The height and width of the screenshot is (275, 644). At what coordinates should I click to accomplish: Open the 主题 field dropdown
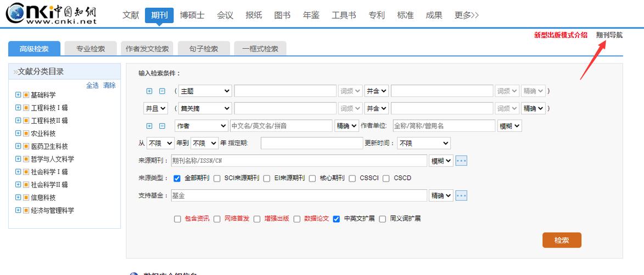[205, 91]
